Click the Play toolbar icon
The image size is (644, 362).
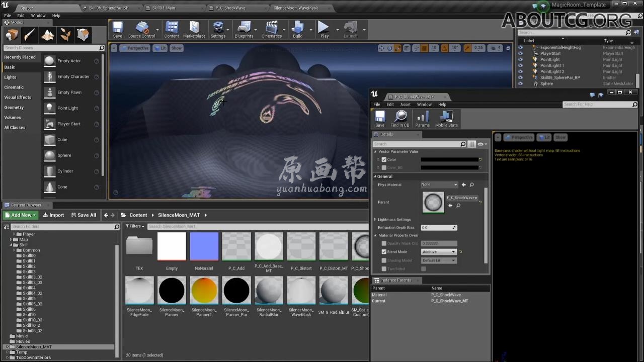pyautogui.click(x=325, y=27)
